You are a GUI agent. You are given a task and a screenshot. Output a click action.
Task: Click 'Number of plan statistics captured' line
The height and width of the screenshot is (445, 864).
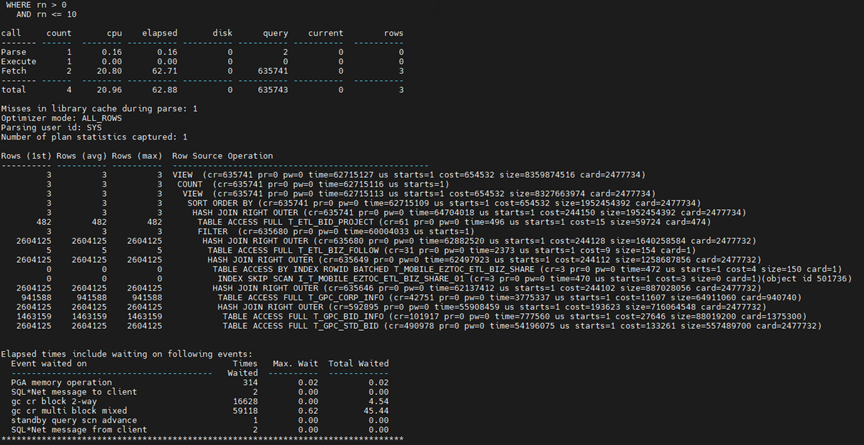point(94,137)
